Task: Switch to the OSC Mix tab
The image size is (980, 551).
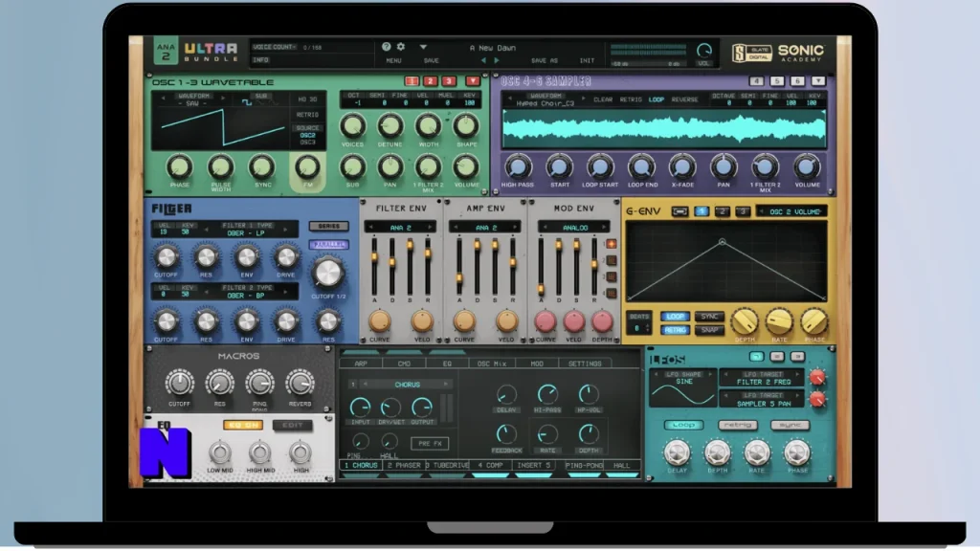Action: click(492, 364)
